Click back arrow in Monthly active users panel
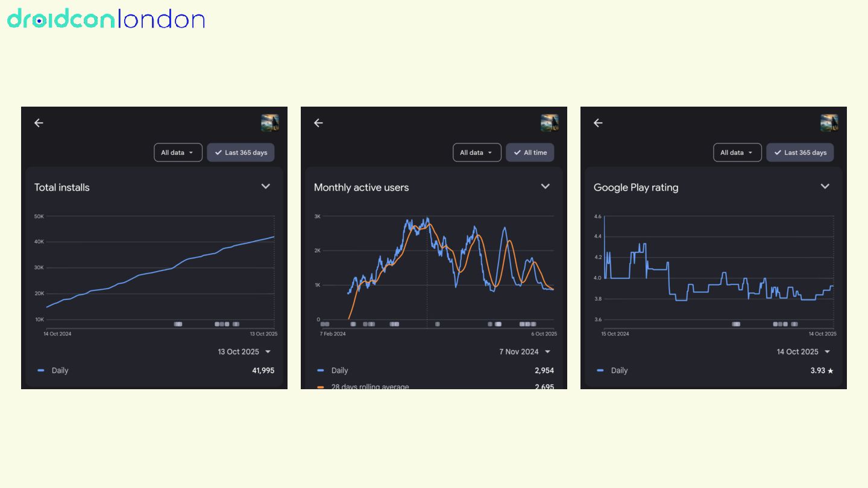868x488 pixels. coord(318,123)
